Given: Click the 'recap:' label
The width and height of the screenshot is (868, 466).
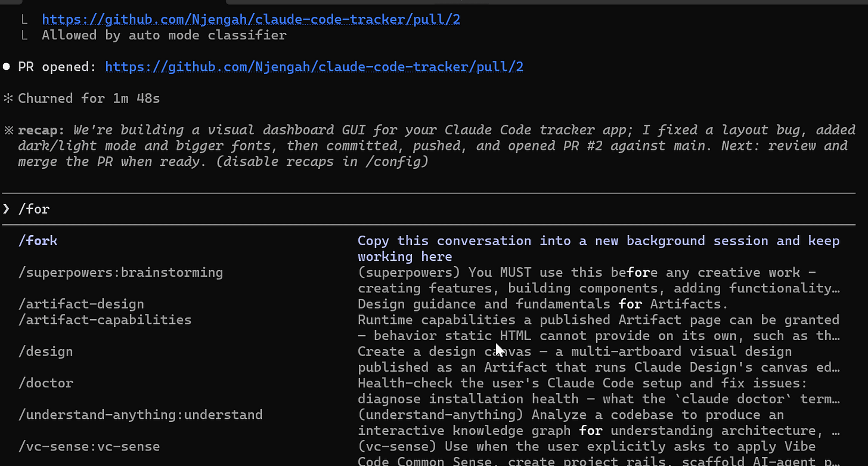Looking at the screenshot, I should (42, 130).
